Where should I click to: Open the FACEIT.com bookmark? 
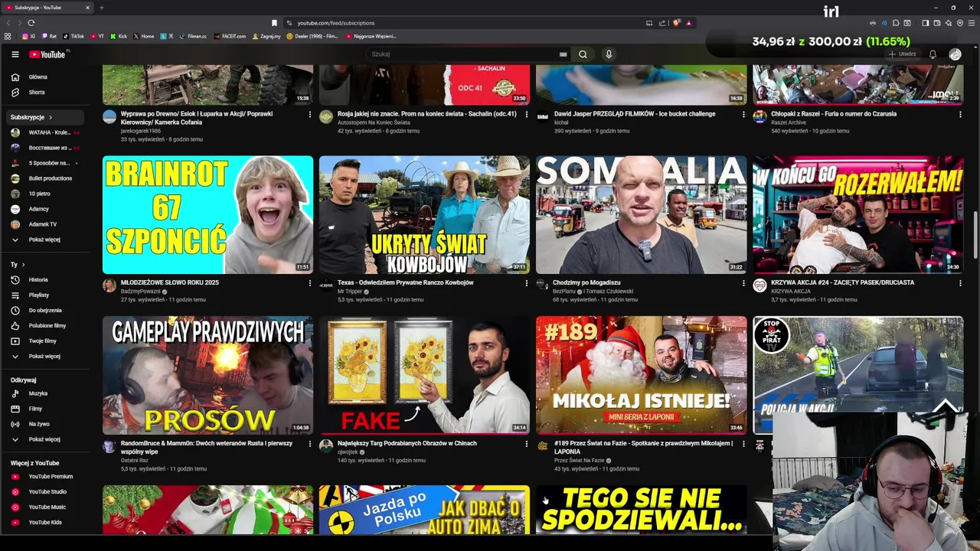point(230,36)
